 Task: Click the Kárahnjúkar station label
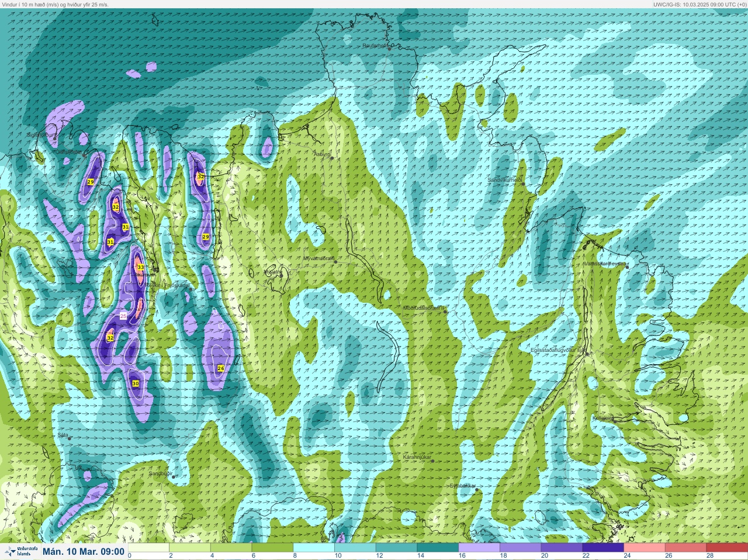pyautogui.click(x=417, y=457)
